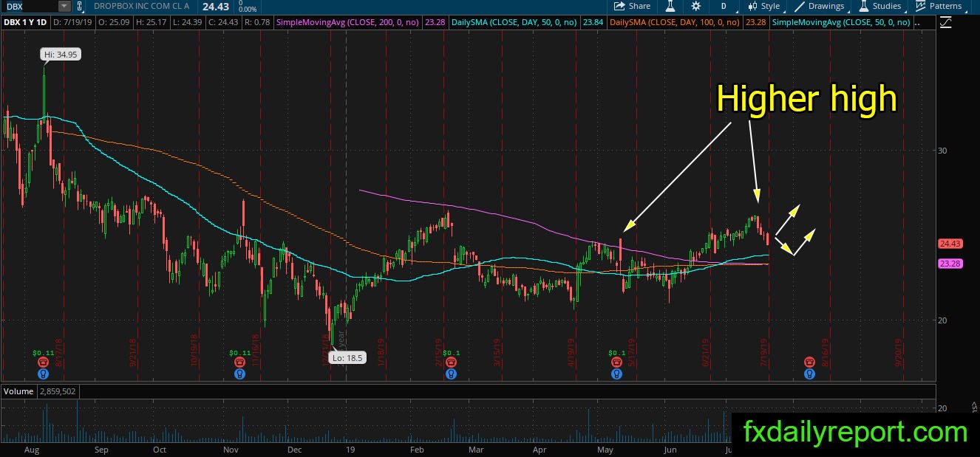Viewport: 980px width, 457px height.
Task: Open chart settings gear icon
Action: 696,6
